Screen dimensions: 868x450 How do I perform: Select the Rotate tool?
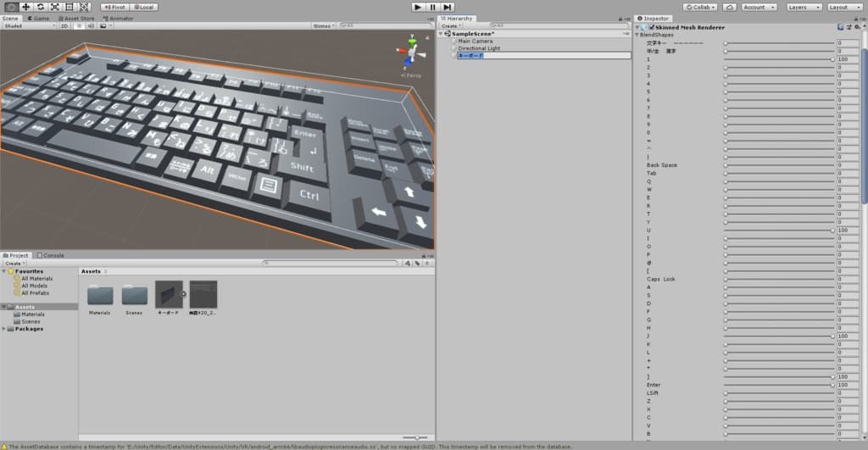(40, 7)
